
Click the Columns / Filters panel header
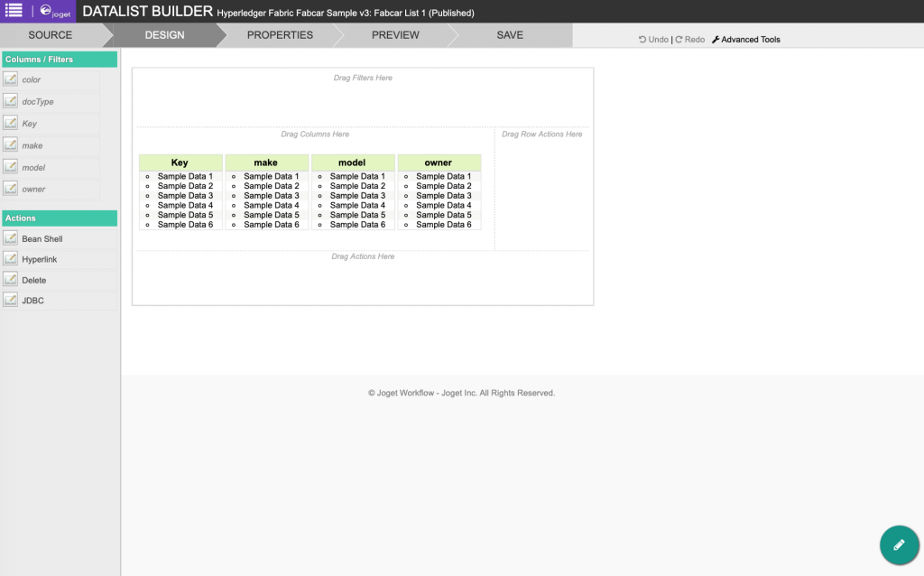click(x=60, y=59)
